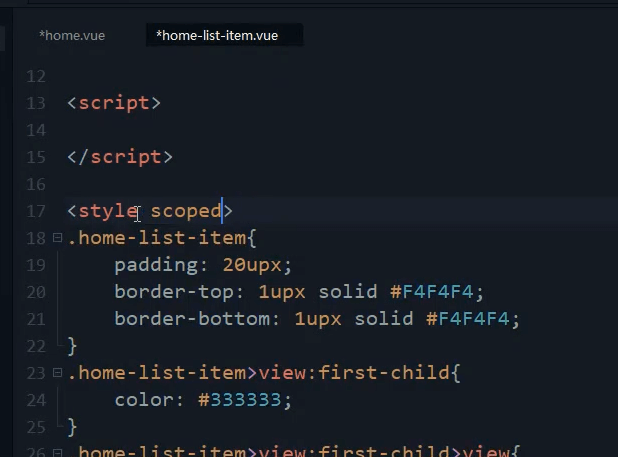Click the view:first-child selector on line 23
618x457 pixels.
click(354, 373)
